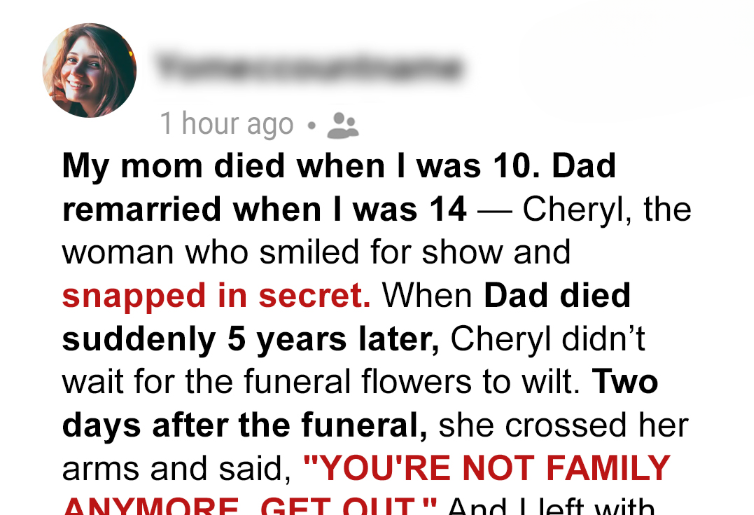Screen dimensions: 754x515
Task: Click the bold "Dad died" text
Action: click(x=558, y=296)
